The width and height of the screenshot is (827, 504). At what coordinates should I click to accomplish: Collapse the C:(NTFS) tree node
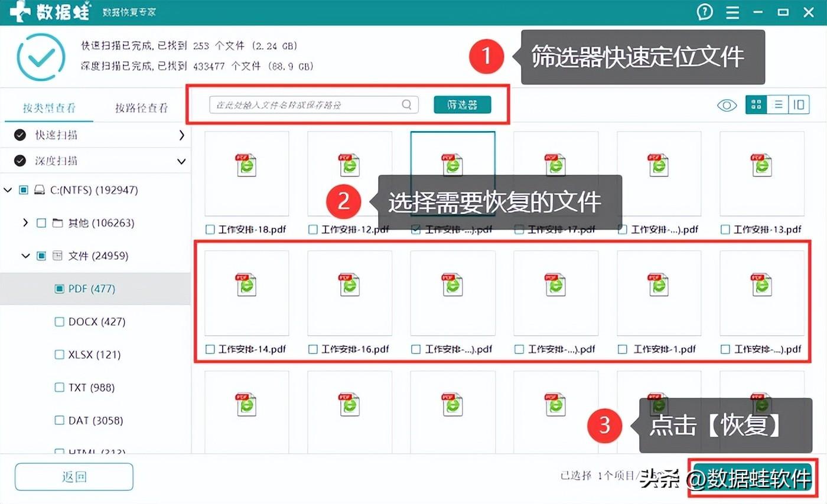point(8,190)
